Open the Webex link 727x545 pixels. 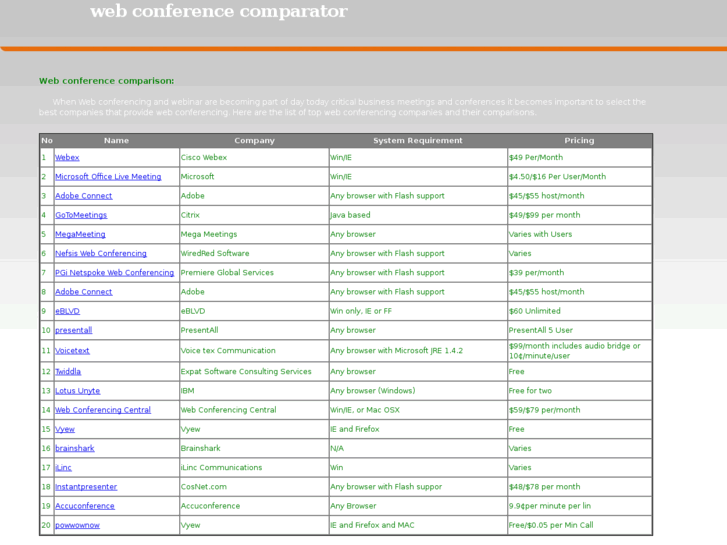pos(67,158)
